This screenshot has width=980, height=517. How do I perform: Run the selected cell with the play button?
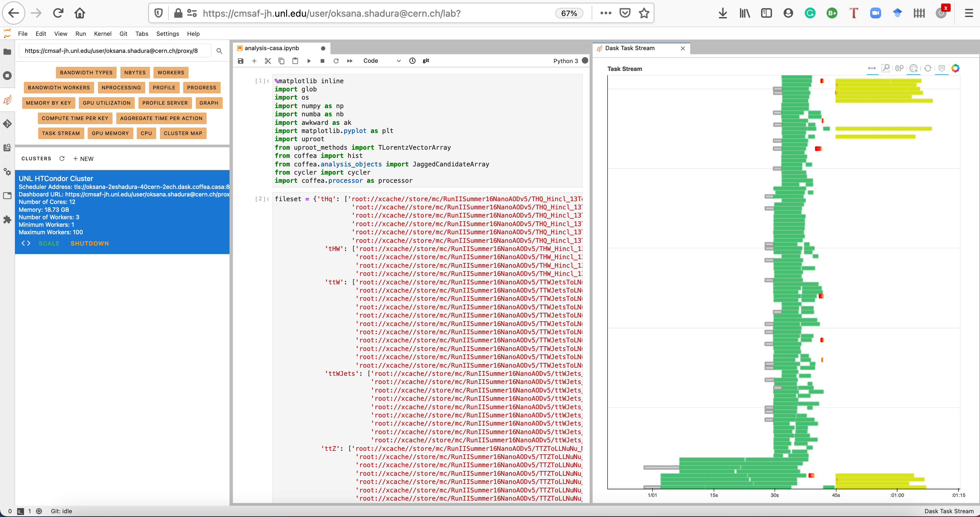(309, 61)
